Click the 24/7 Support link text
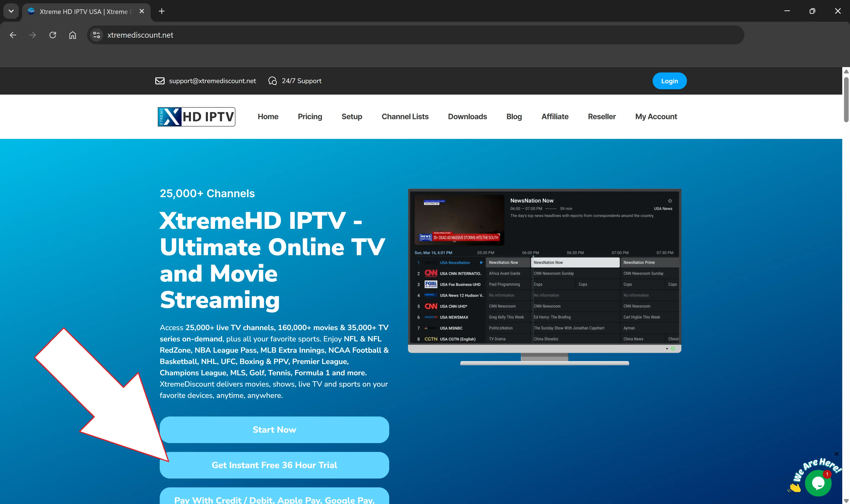This screenshot has width=850, height=504. (301, 81)
